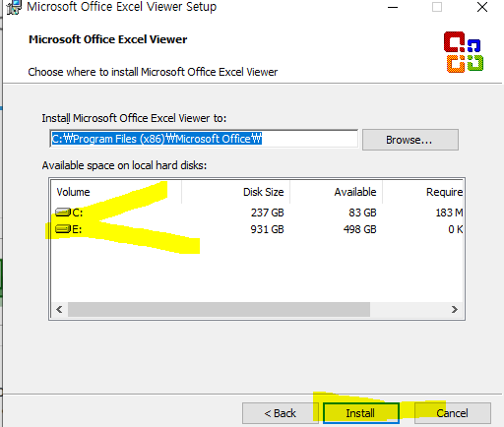This screenshot has width=504, height=427.
Task: Click the Volume column header
Action: tap(116, 192)
